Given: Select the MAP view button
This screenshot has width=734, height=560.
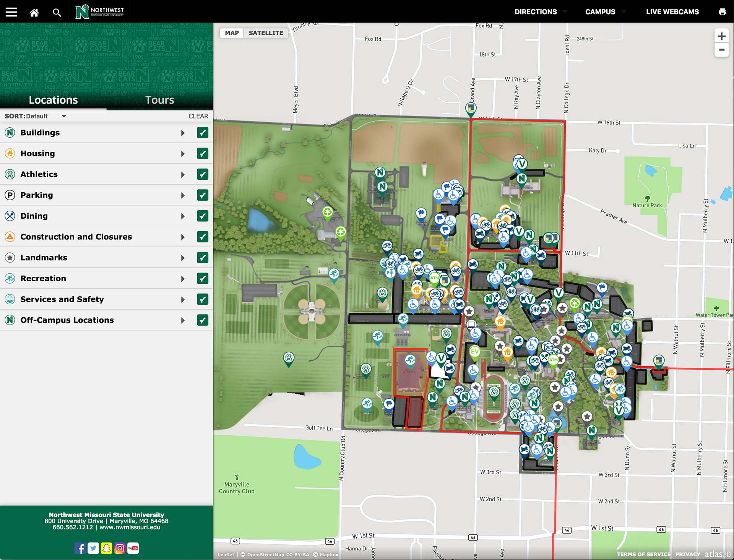Looking at the screenshot, I should click(x=232, y=33).
